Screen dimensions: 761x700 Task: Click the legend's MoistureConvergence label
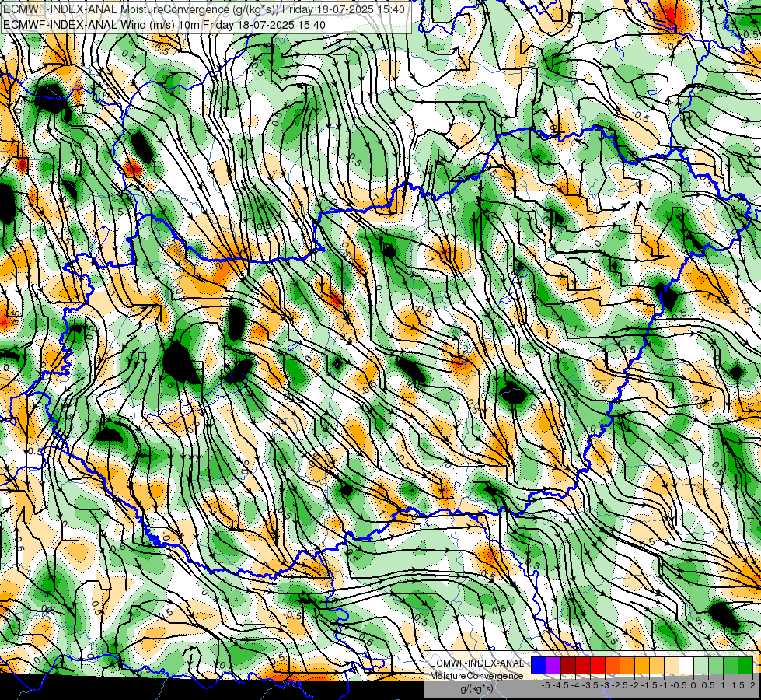476,676
